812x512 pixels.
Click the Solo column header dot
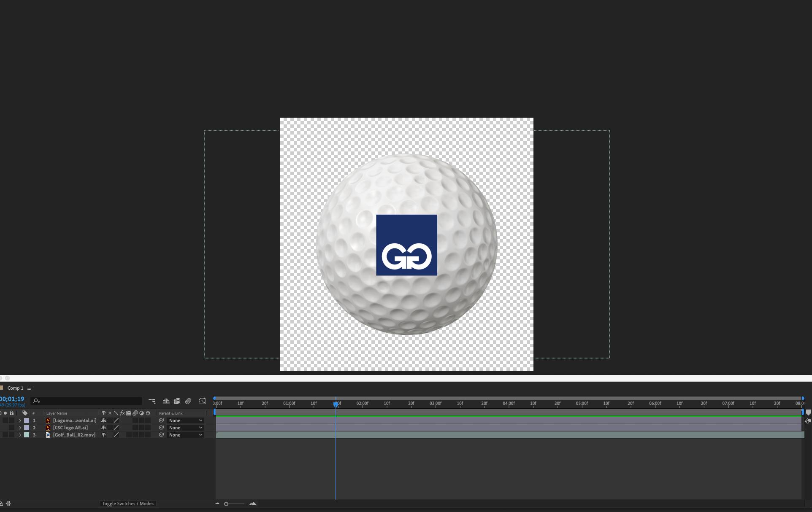5,413
